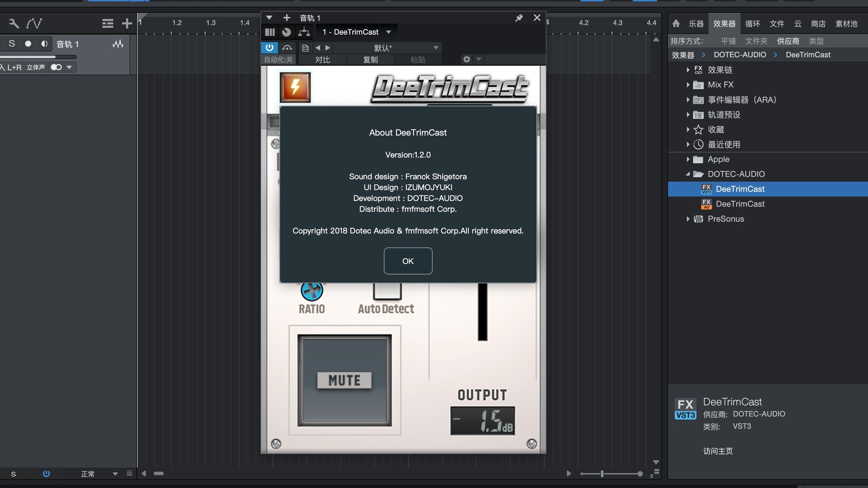Open 1 - DeeTrimCast insert dropdown
The width and height of the screenshot is (868, 488).
(x=357, y=32)
